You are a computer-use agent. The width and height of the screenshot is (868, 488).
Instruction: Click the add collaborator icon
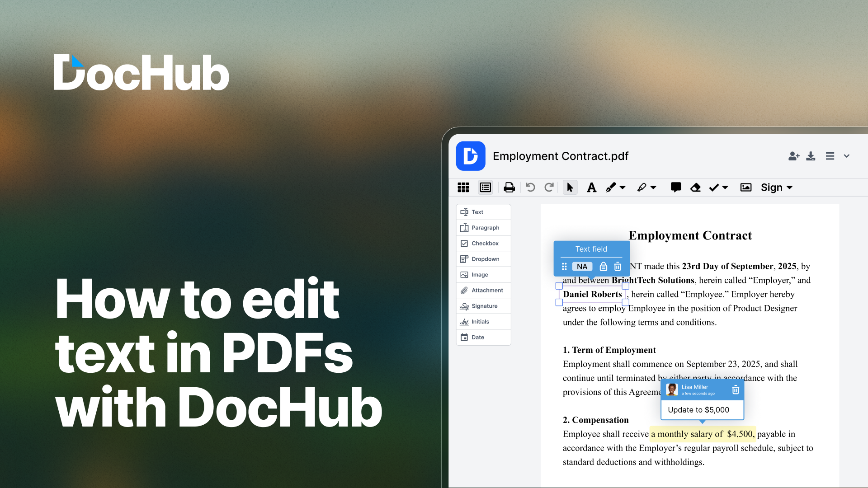pyautogui.click(x=793, y=156)
